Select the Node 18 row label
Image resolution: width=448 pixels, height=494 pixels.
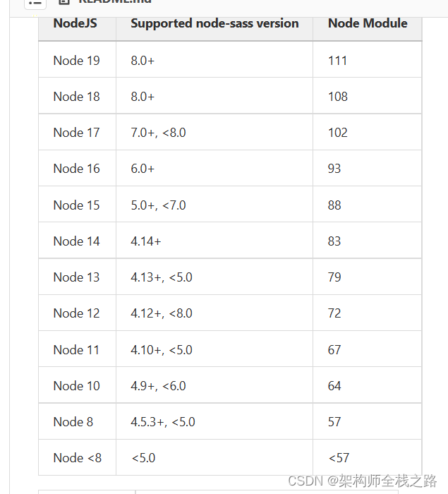(x=76, y=97)
